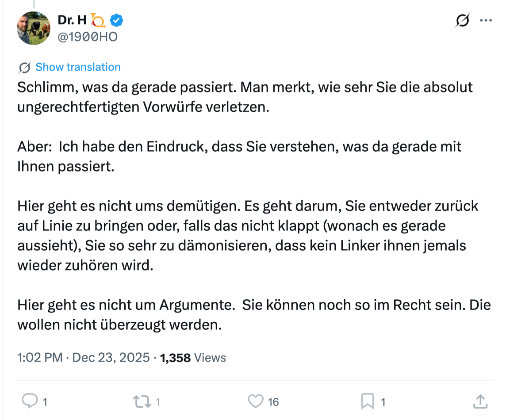Click the Grok icon in the top right
Viewport: 506px width, 420px height.
coord(462,21)
